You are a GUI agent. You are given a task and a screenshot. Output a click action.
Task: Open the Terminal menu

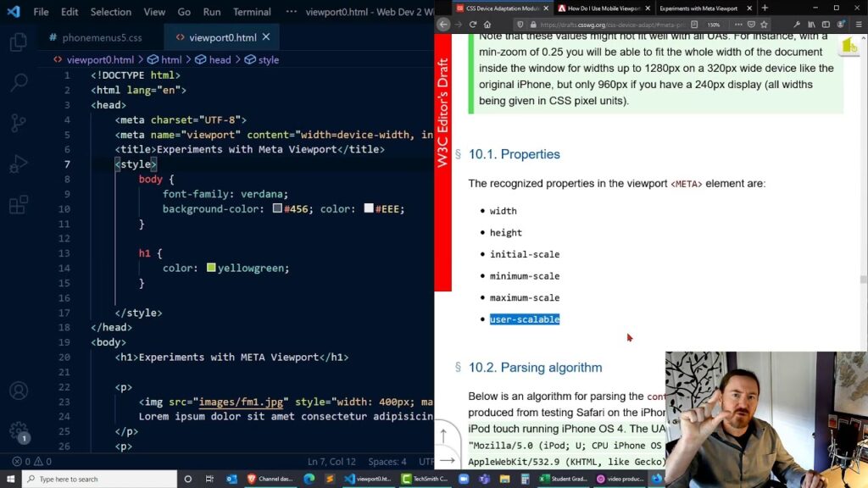[252, 12]
